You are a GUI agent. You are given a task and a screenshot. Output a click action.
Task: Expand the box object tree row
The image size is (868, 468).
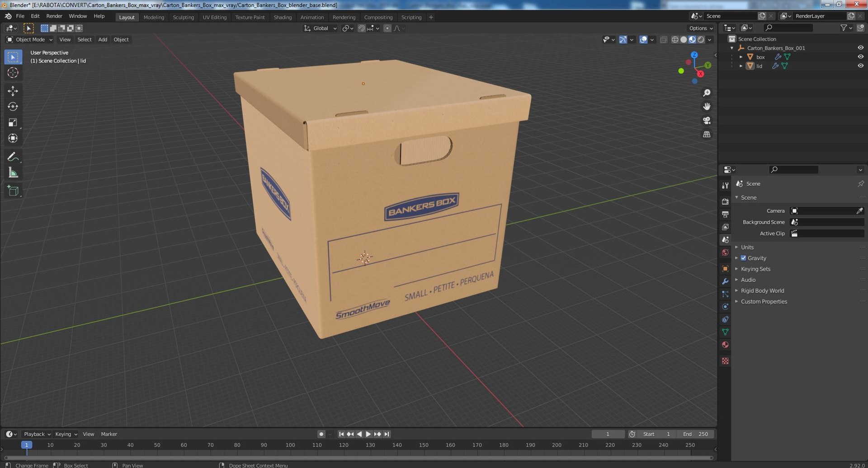(x=741, y=57)
